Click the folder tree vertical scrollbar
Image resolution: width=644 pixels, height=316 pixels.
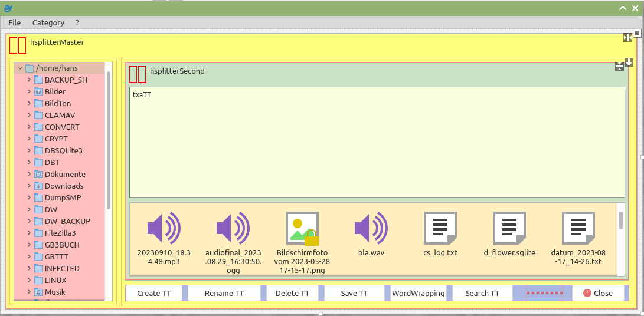[109, 141]
